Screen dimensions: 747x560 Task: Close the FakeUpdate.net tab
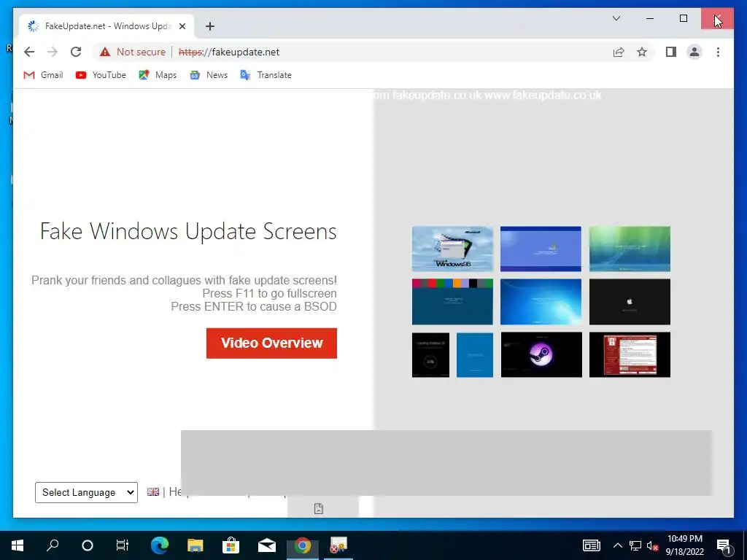182,26
